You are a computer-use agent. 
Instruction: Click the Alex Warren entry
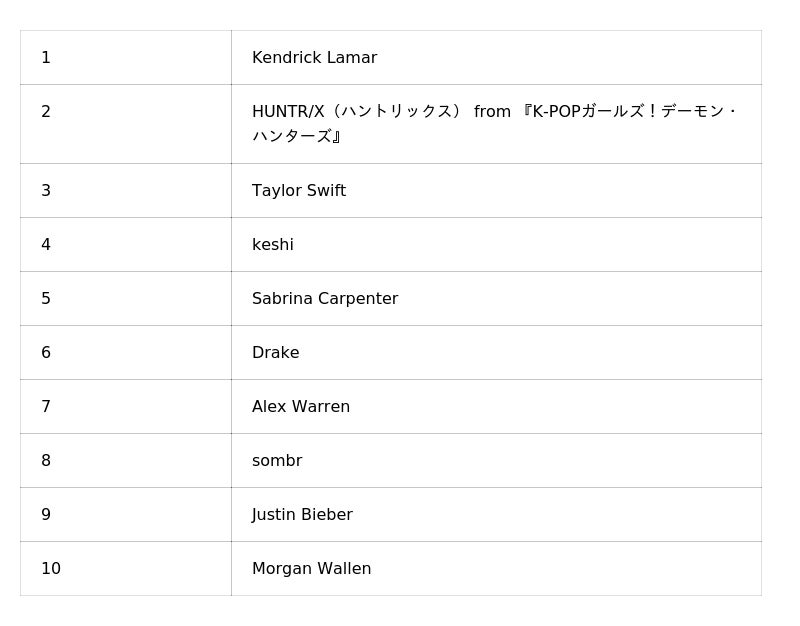301,407
